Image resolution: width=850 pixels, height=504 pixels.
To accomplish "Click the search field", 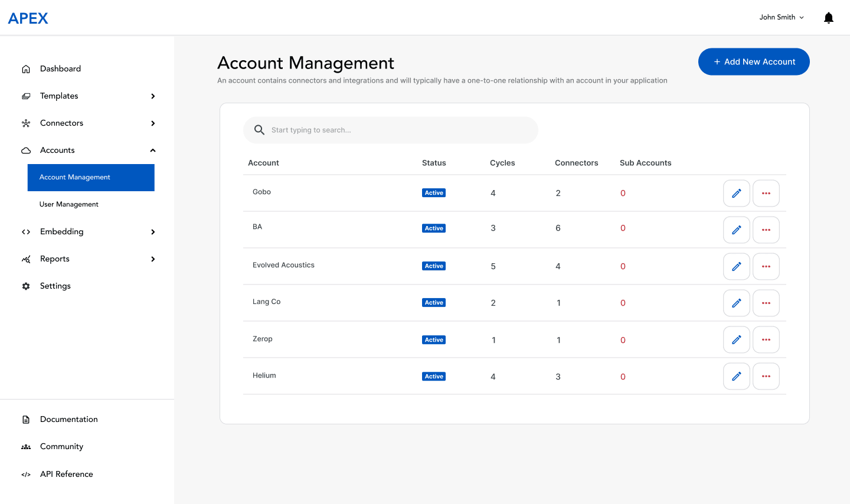I will tap(391, 130).
